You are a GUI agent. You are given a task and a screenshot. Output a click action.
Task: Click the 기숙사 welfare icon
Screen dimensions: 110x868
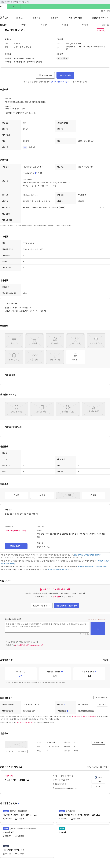[34, 341]
